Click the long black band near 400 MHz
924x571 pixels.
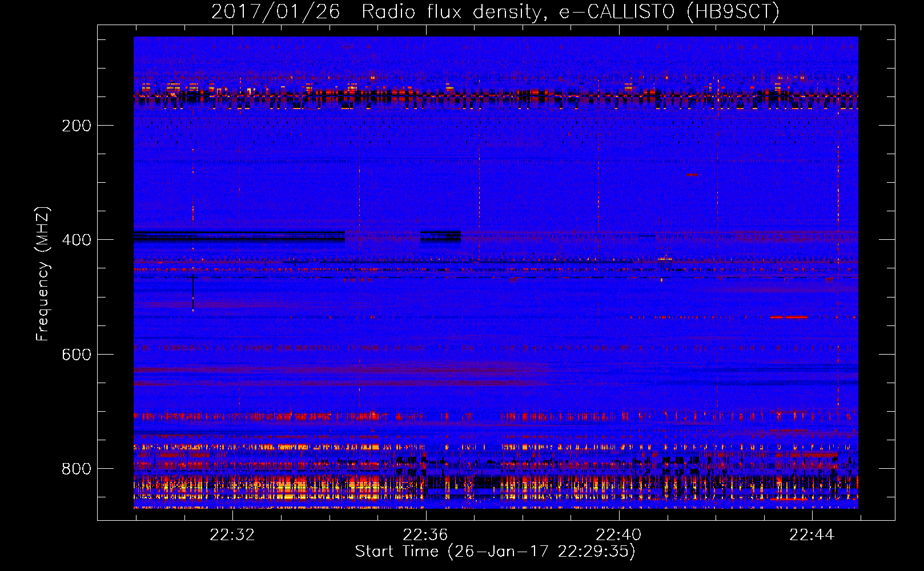click(x=239, y=236)
